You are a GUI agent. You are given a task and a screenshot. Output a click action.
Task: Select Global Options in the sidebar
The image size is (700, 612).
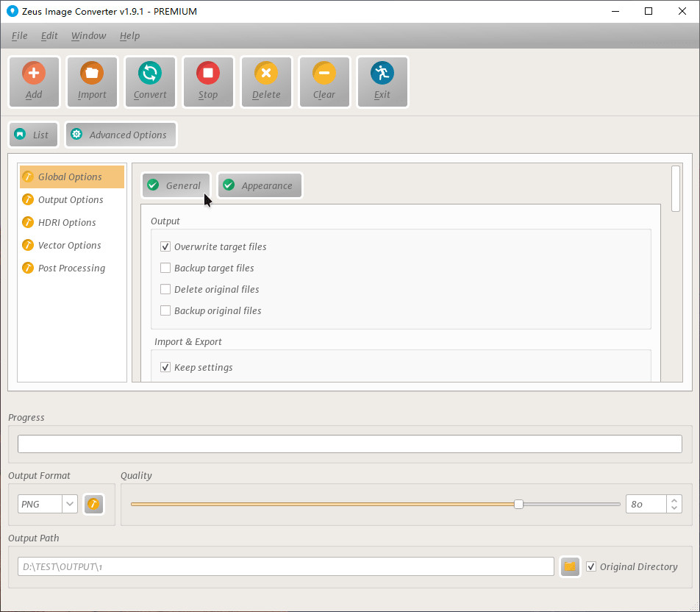(x=72, y=177)
